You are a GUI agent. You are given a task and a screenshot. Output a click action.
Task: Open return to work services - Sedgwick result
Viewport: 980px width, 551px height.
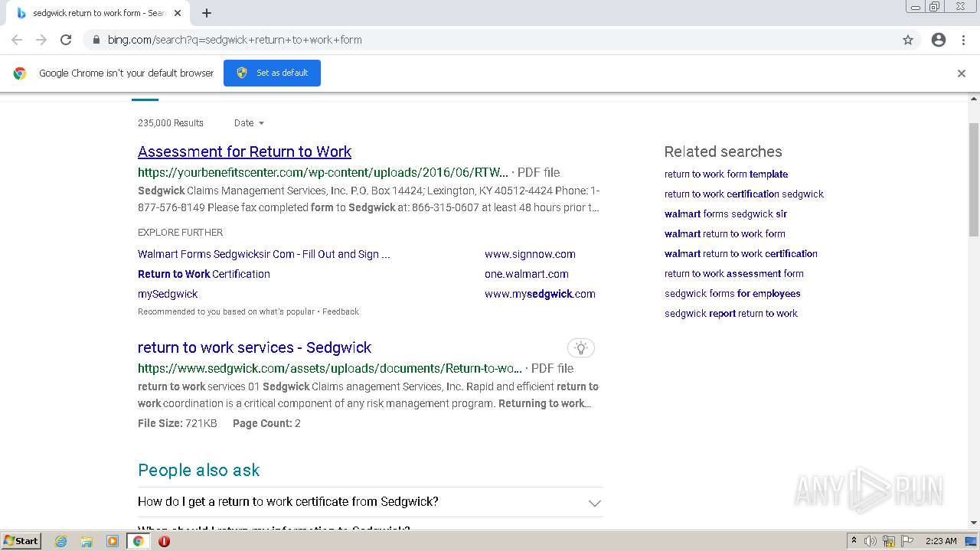255,347
